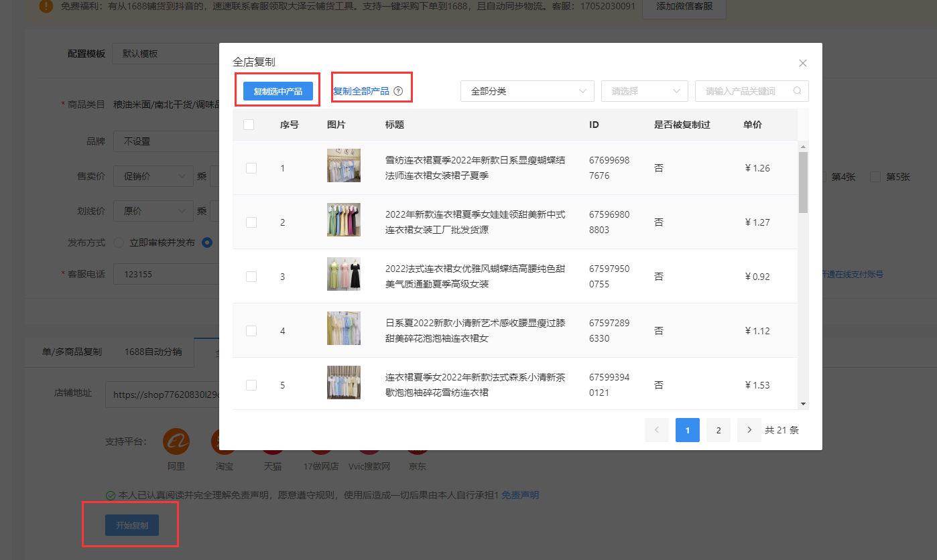Image resolution: width=937 pixels, height=560 pixels.
Task: Open the 品牌 不设置 dropdown
Action: 166,141
